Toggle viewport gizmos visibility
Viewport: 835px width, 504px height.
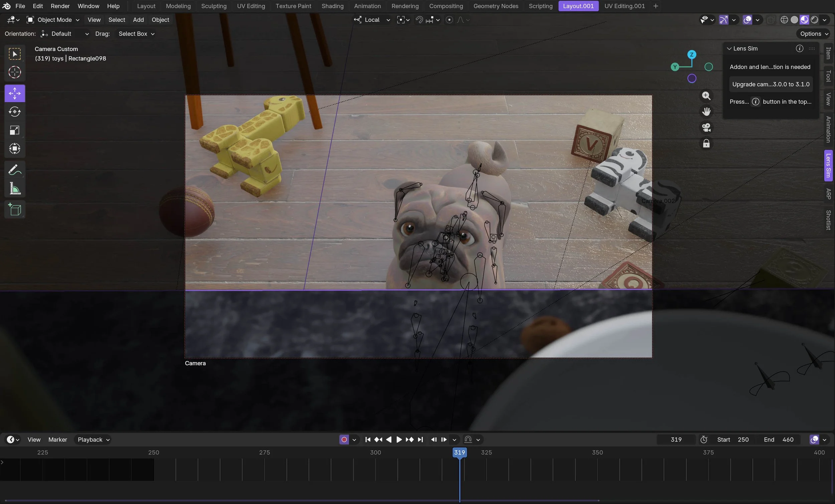click(723, 20)
